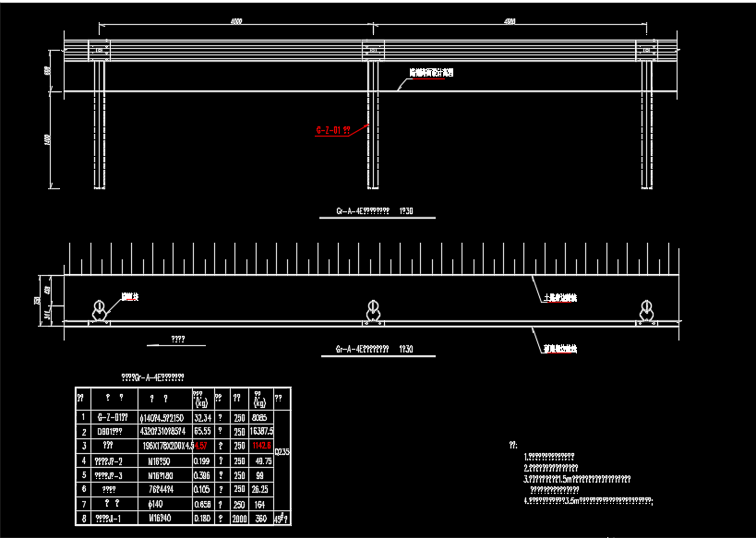Select the 0.396 unit weight cell
The image size is (756, 538).
click(x=201, y=476)
